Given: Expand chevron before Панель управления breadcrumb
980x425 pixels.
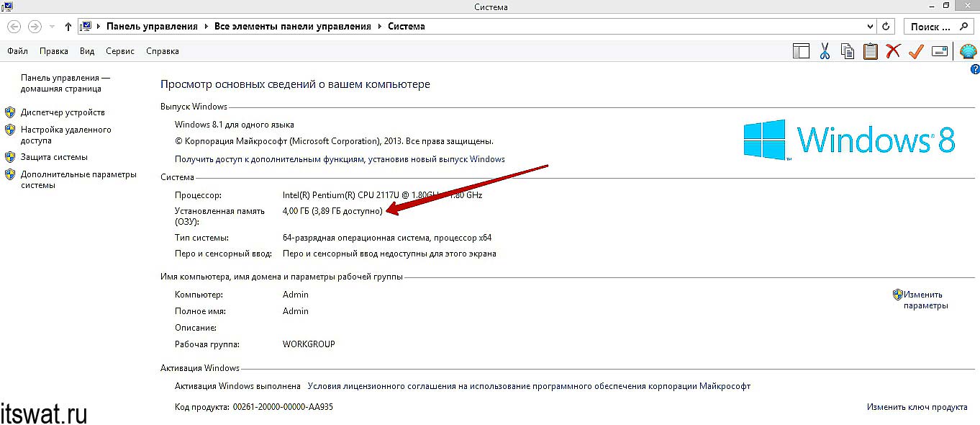Looking at the screenshot, I should tap(99, 27).
